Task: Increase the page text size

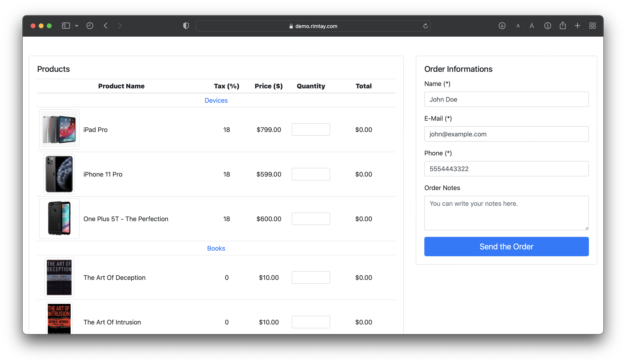Action: coord(532,26)
